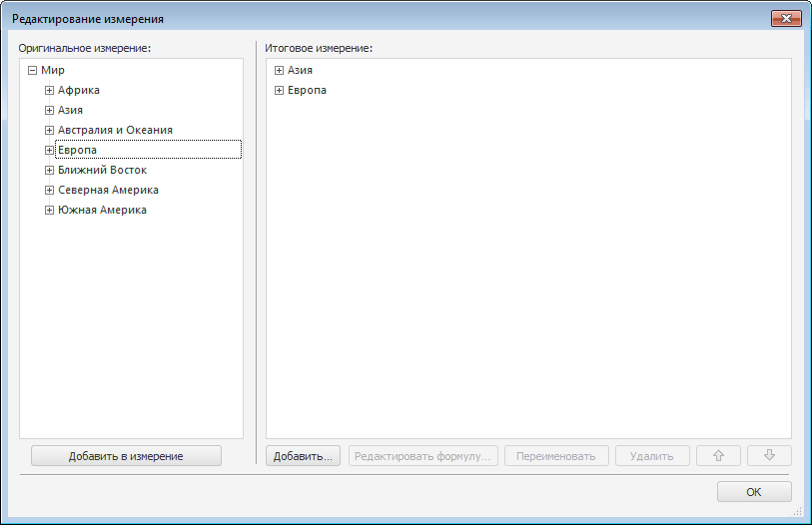Collapse the Мир root node
The width and height of the screenshot is (812, 525).
point(32,71)
